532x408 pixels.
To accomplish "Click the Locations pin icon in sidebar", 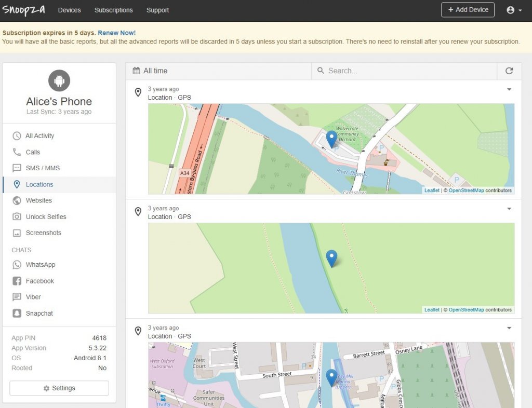I will tap(17, 184).
